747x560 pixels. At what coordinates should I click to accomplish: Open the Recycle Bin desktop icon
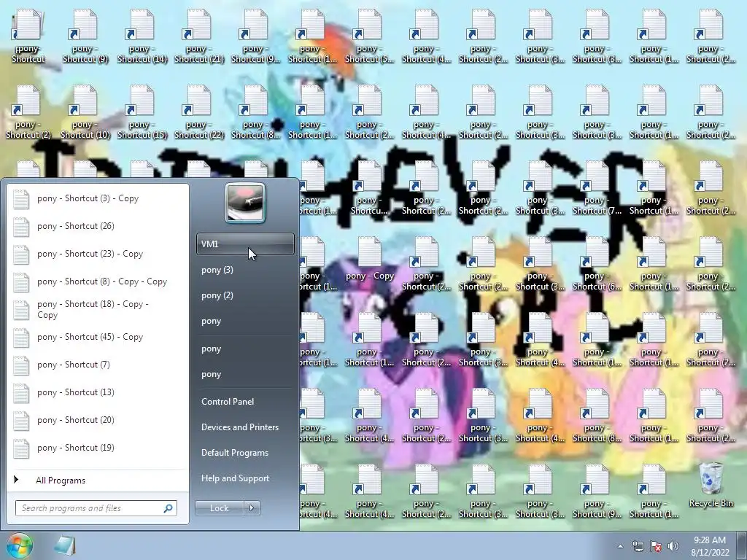[x=711, y=485]
